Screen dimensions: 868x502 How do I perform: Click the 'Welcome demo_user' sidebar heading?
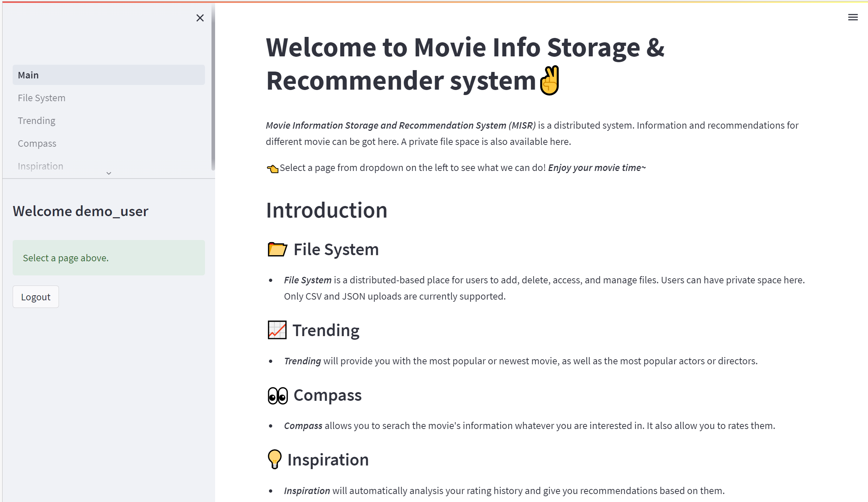[80, 211]
